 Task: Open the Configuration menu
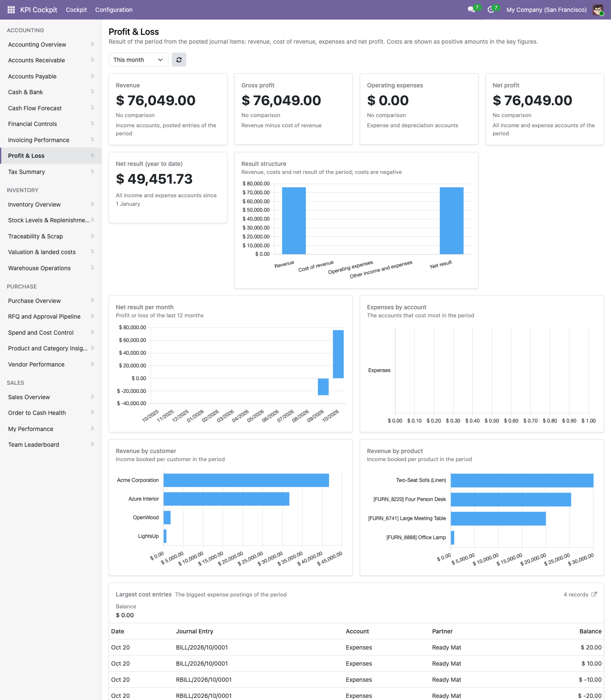(114, 10)
